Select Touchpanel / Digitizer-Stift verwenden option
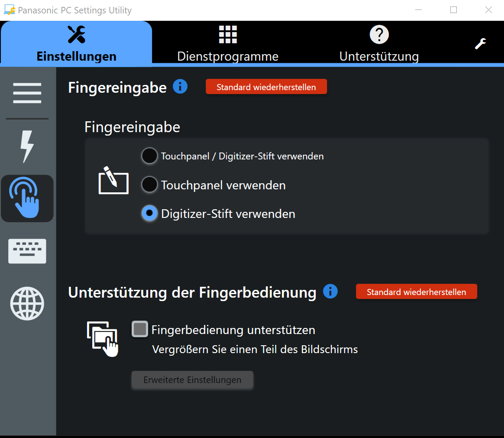 (x=149, y=156)
